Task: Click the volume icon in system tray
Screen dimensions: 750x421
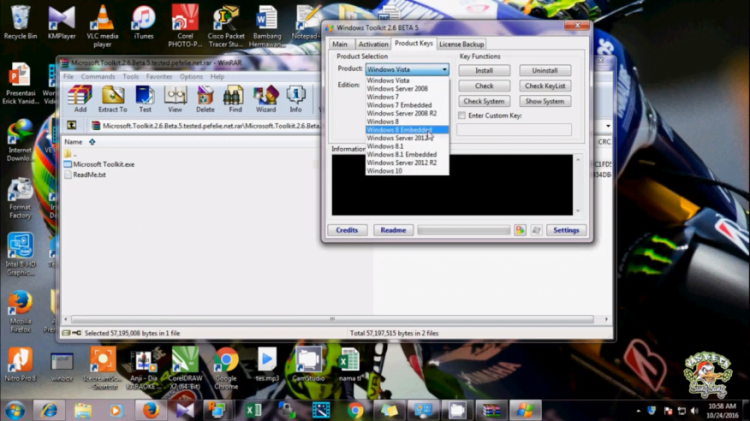Action: [x=695, y=410]
